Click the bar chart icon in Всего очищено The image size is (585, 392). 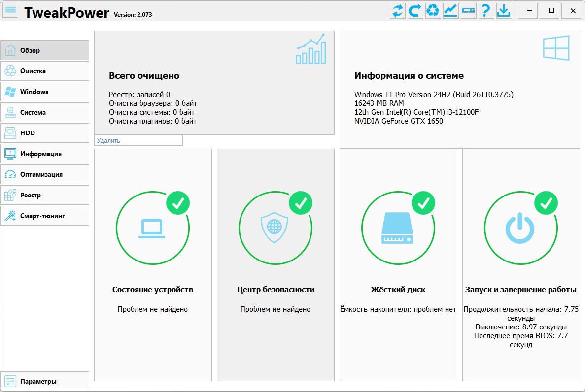[x=311, y=49]
